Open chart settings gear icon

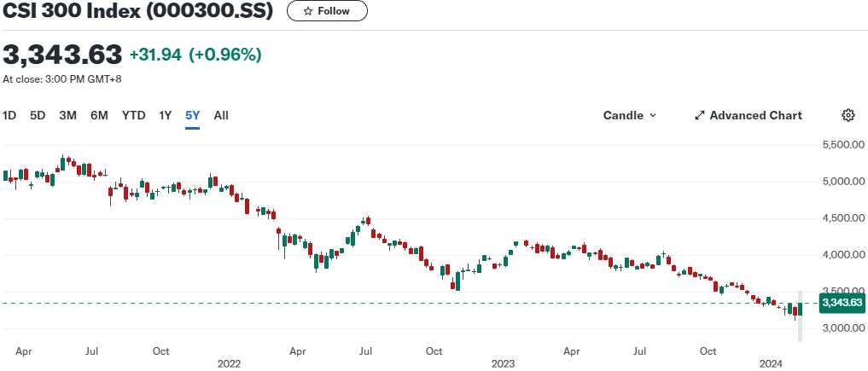point(848,115)
